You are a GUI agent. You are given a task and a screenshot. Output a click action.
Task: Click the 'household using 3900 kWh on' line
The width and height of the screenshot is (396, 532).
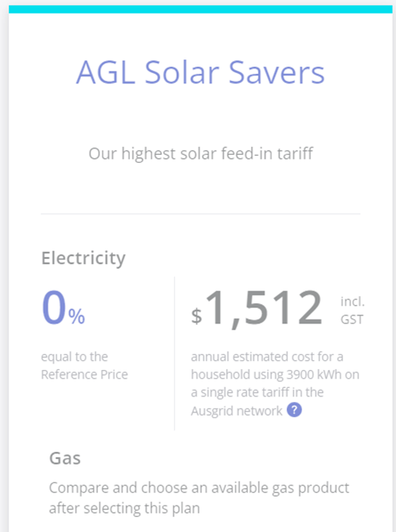click(x=275, y=375)
